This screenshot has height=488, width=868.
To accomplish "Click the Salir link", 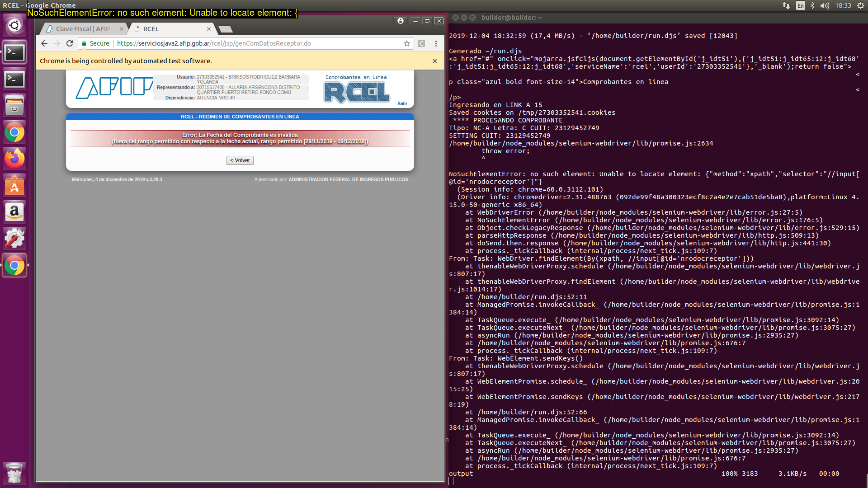I will pyautogui.click(x=402, y=103).
